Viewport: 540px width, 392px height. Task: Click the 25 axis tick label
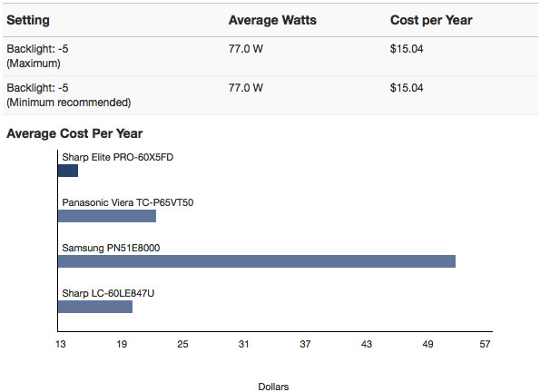click(x=182, y=344)
